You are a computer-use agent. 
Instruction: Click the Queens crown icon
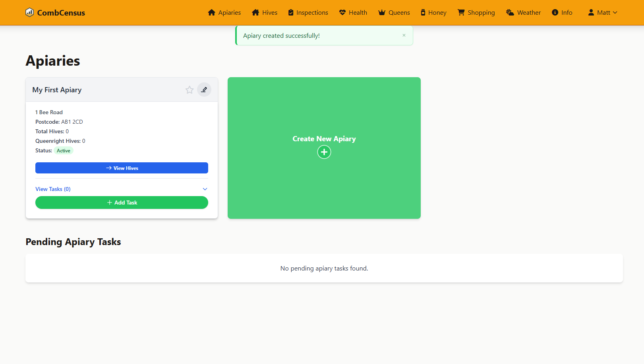coord(382,12)
